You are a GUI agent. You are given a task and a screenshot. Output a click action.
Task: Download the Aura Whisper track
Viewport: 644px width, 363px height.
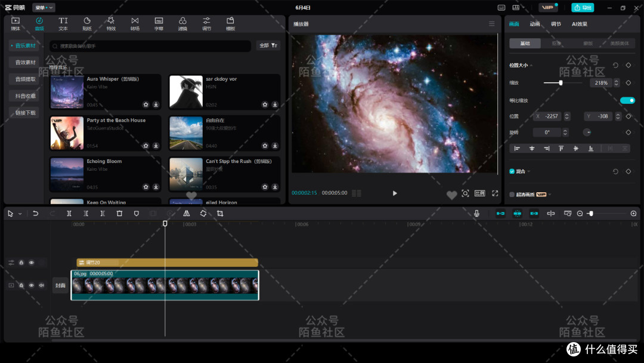coord(156,104)
